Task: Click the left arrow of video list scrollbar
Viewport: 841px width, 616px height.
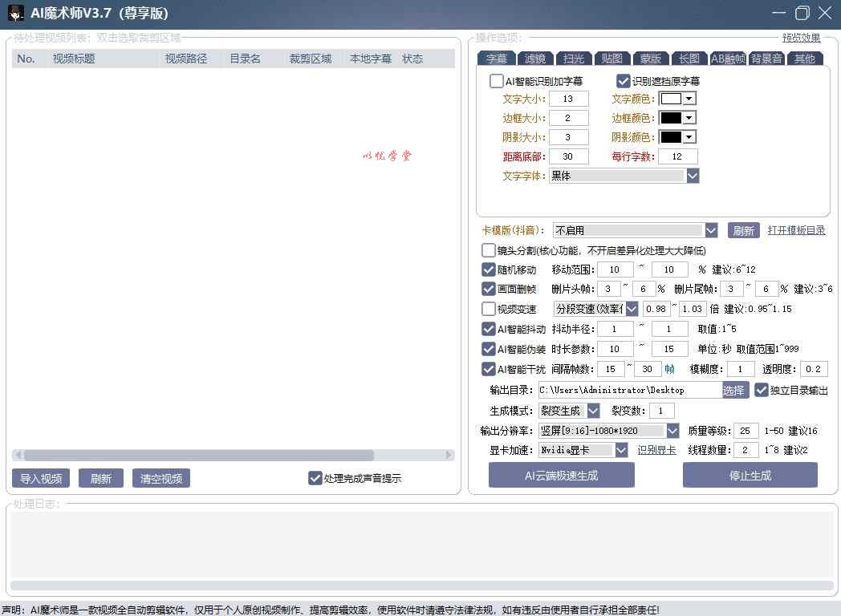Action: [x=17, y=455]
